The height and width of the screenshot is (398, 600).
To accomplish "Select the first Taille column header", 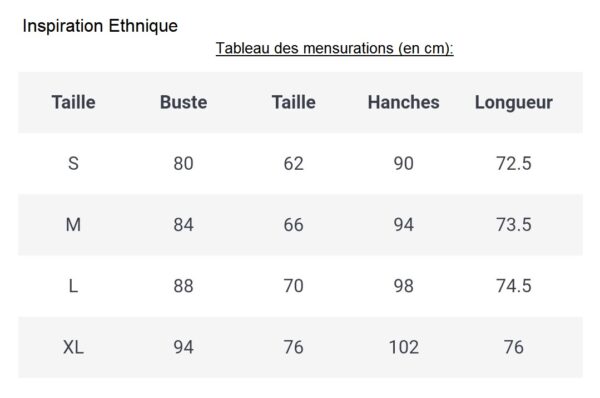I will coord(73,102).
